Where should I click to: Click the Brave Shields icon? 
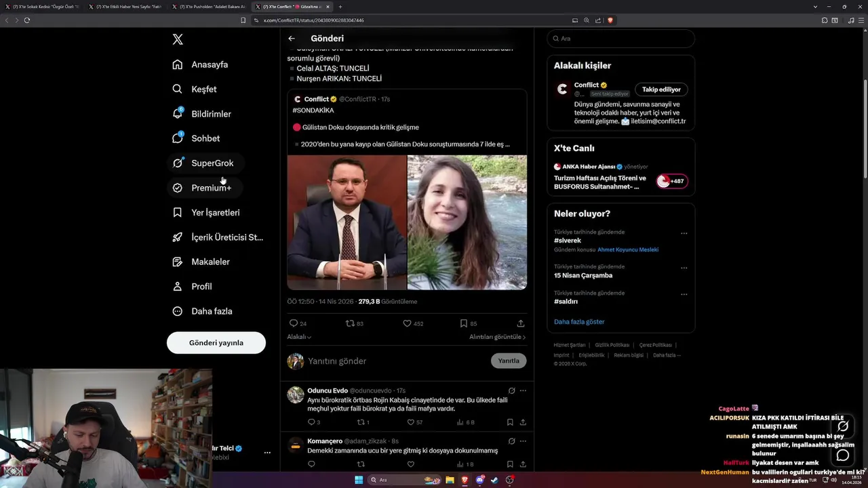pos(610,20)
